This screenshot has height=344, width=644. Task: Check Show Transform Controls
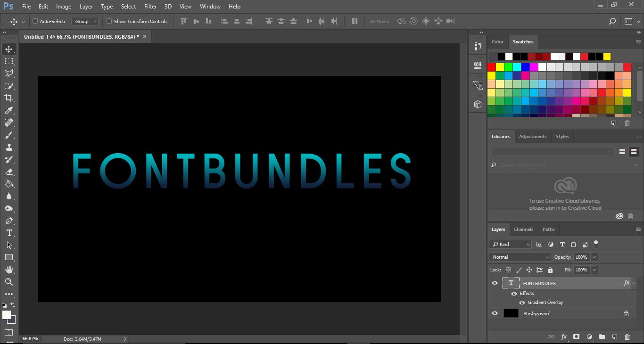(x=109, y=21)
